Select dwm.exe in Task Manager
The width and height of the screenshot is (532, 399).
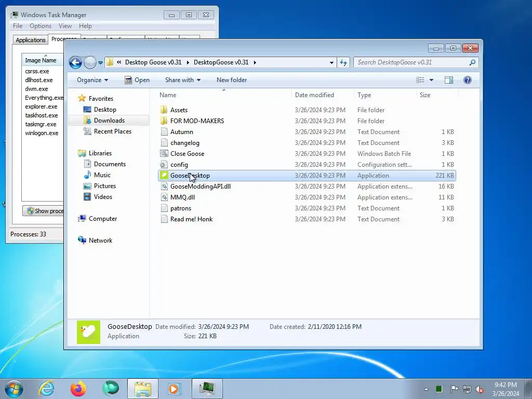[36, 89]
